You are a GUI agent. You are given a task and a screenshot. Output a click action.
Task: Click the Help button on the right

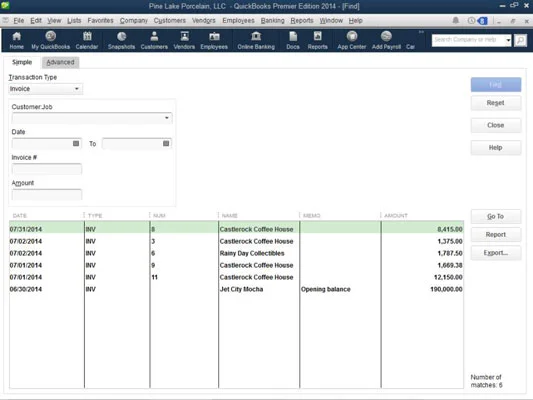496,147
